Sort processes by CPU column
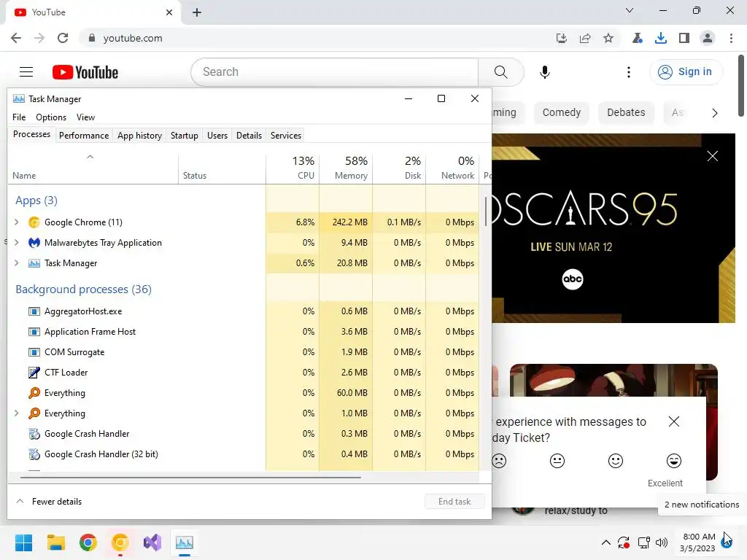747x560 pixels. [293, 168]
